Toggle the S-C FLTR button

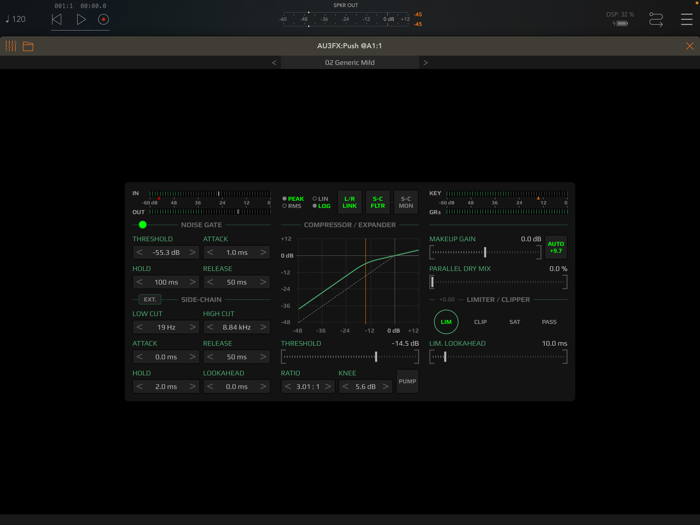coord(378,202)
